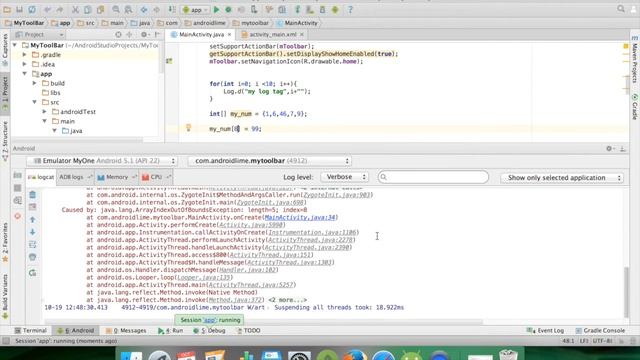Viewport: 640px width, 360px height.
Task: Open the AVD Manager icon
Action: coord(310,9)
